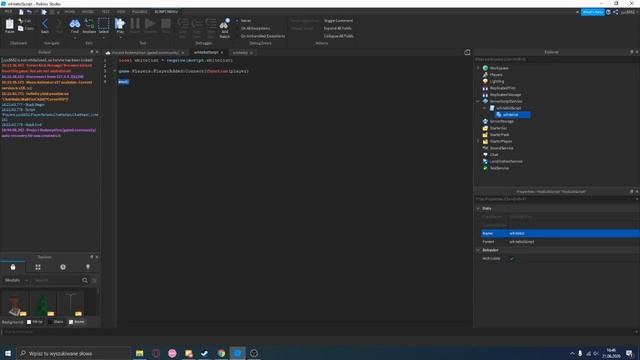
Task: Open Toolbox Marketplace tab icon
Action: 13,267
